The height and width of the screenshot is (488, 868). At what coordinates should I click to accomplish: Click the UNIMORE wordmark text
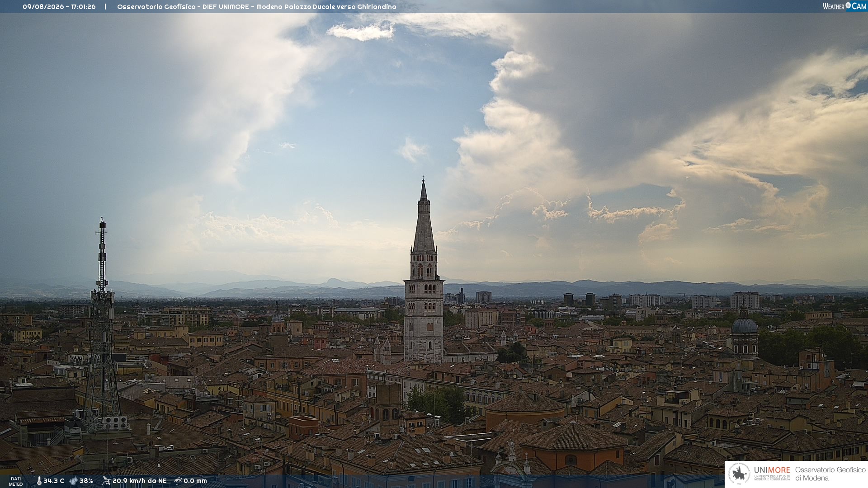click(772, 470)
